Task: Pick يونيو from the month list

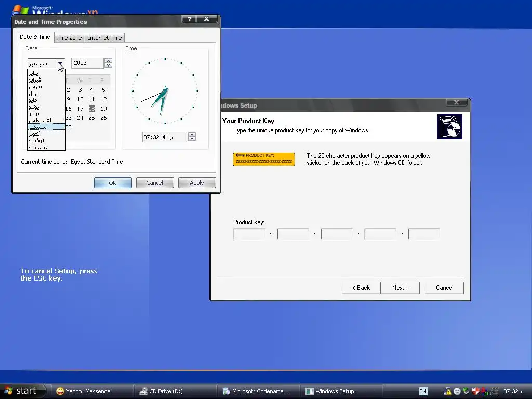Action: (x=46, y=107)
